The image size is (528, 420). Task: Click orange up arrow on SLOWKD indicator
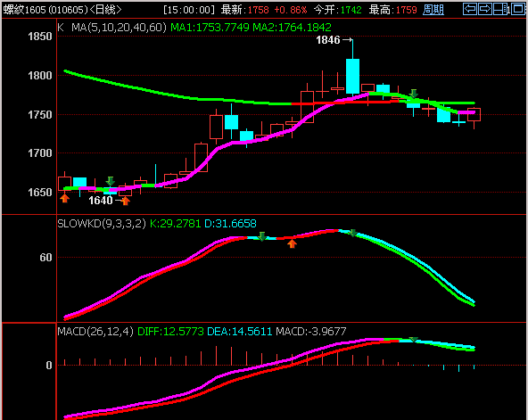click(292, 244)
